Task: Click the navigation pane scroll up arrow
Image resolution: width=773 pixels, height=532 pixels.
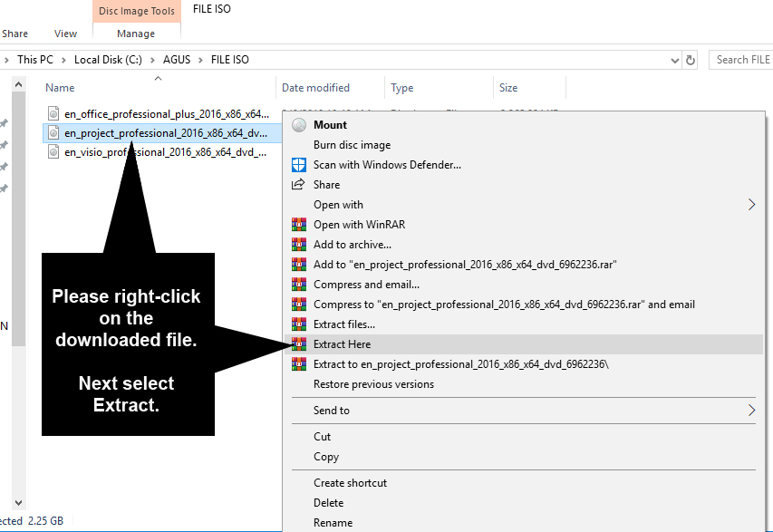Action: pos(18,85)
